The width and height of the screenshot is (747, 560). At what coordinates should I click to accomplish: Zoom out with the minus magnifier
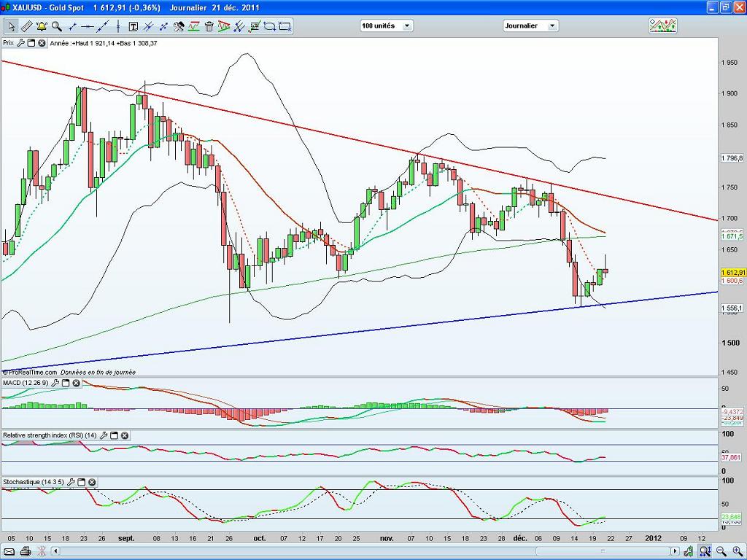721,551
